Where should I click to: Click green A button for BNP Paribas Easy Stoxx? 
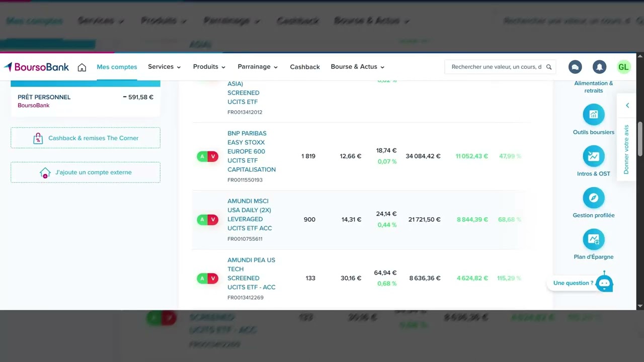coord(202,156)
